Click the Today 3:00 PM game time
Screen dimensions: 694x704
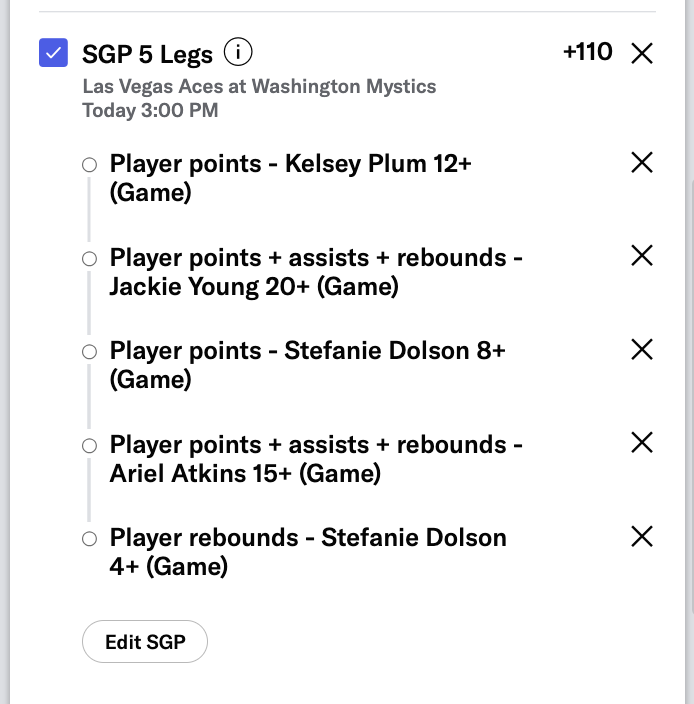coord(150,110)
